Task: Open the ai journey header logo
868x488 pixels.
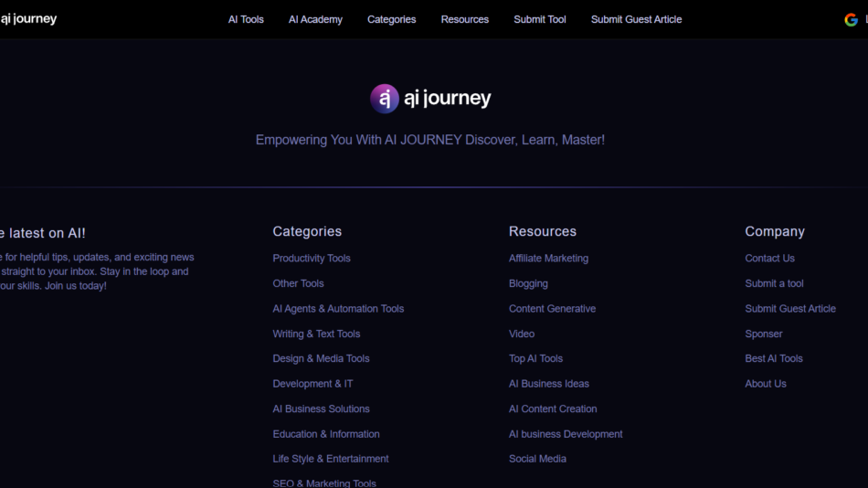Action: pyautogui.click(x=29, y=19)
